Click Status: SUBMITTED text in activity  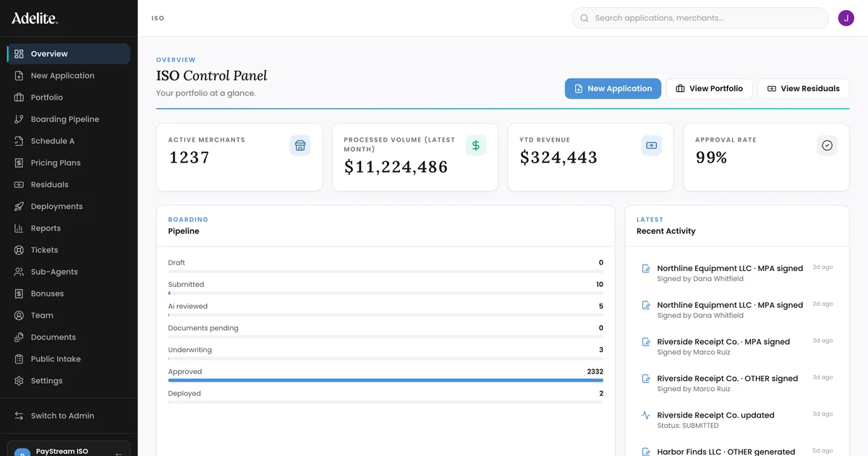tap(688, 426)
